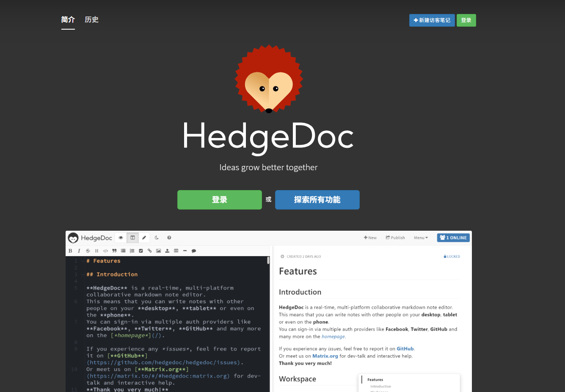Insert a code block with the code icon

[105, 251]
